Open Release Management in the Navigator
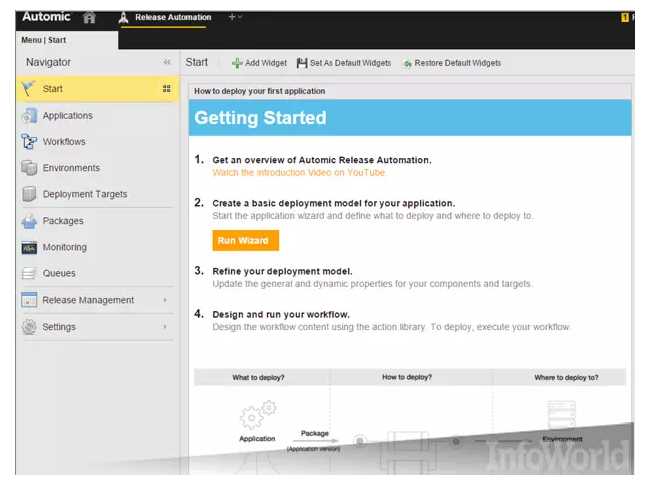Screen dimensions: 653x486 (88, 300)
